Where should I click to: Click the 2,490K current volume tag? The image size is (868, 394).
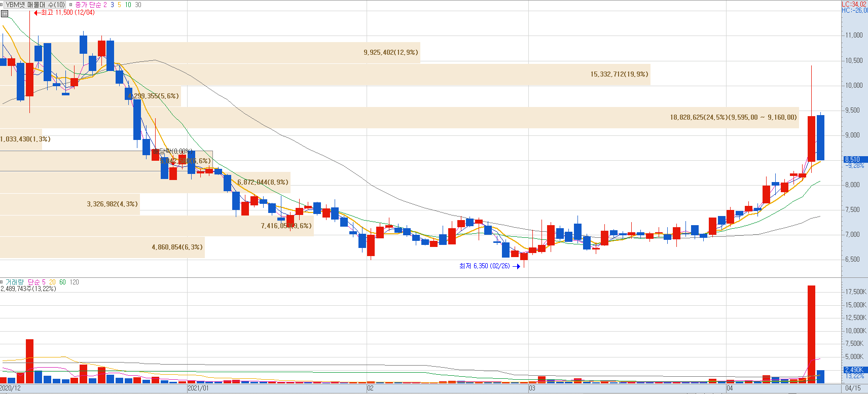pyautogui.click(x=855, y=370)
